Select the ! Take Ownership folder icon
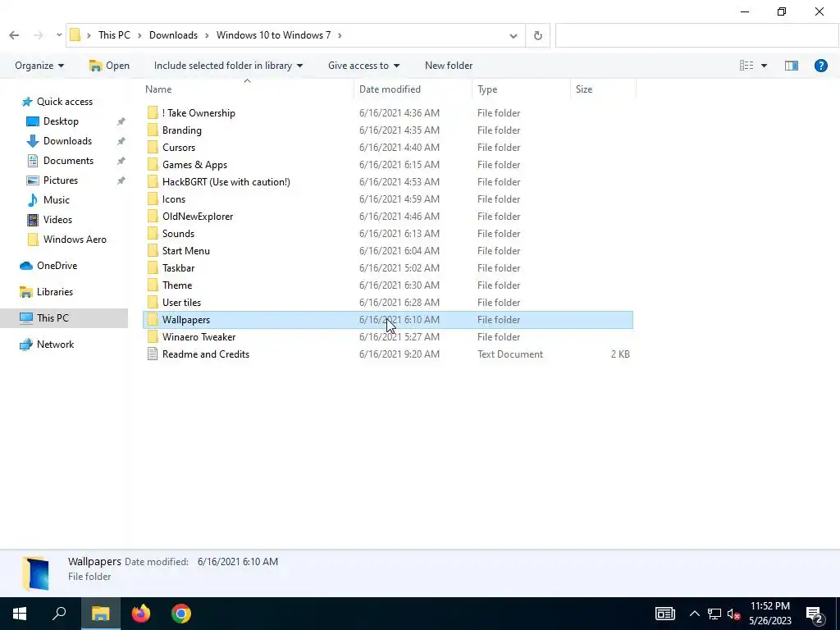This screenshot has height=630, width=840. (153, 113)
